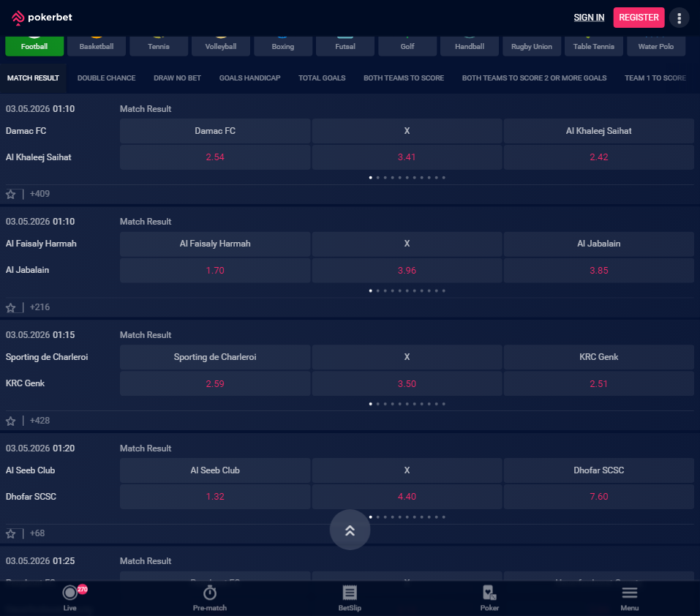Select the Table Tennis sport tab
Image resolution: width=700 pixels, height=616 pixels.
click(x=594, y=46)
